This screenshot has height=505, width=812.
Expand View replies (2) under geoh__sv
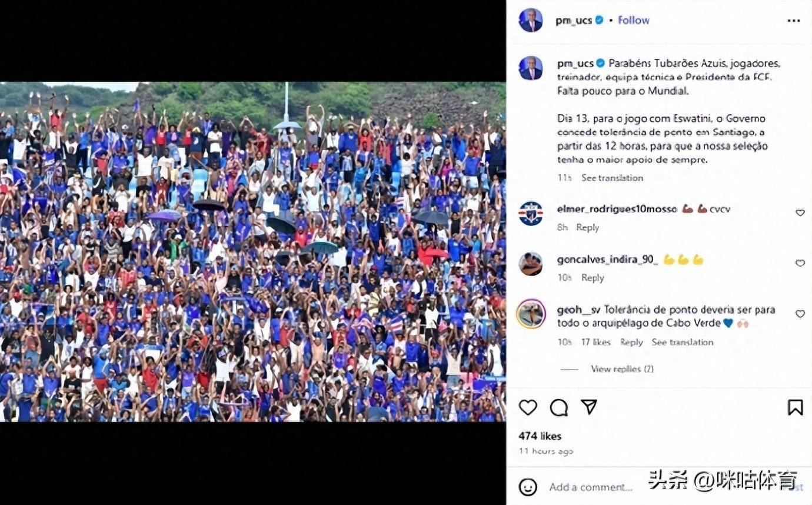point(622,369)
